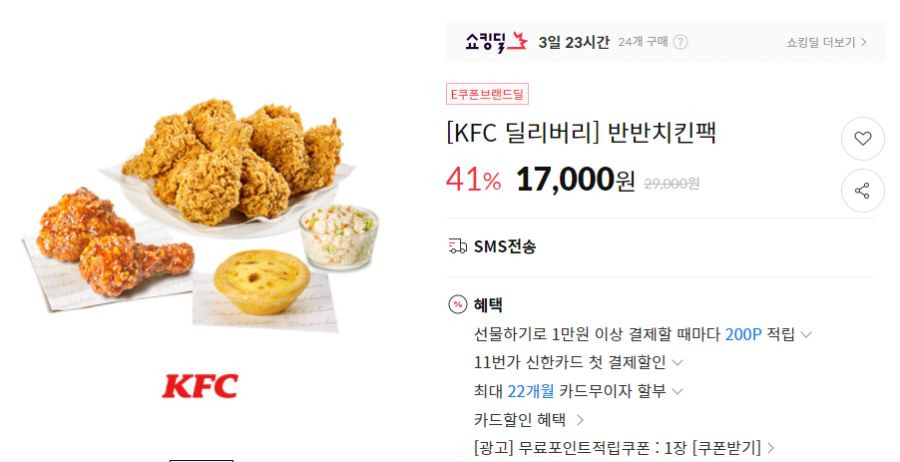
Task: Click the 24개 구매 purchase count
Action: coord(643,42)
